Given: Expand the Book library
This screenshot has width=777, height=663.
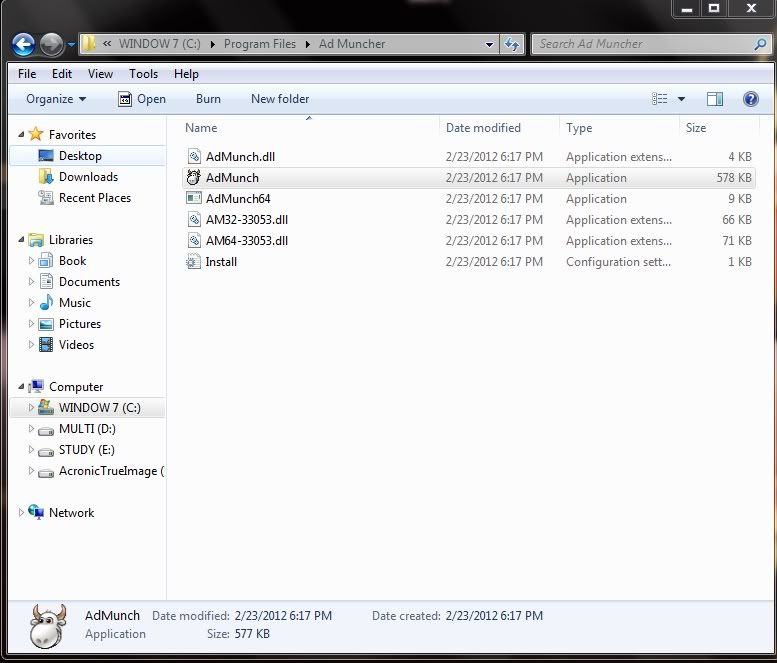Looking at the screenshot, I should [x=31, y=260].
